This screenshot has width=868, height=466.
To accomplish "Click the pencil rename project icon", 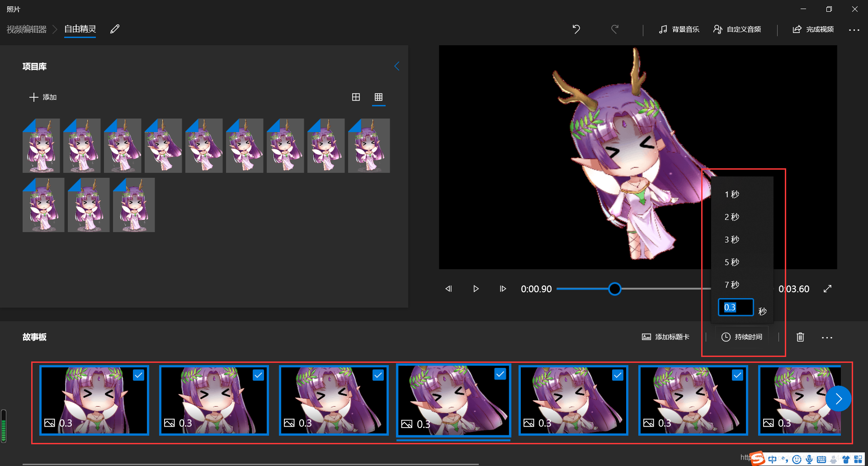I will pyautogui.click(x=115, y=29).
